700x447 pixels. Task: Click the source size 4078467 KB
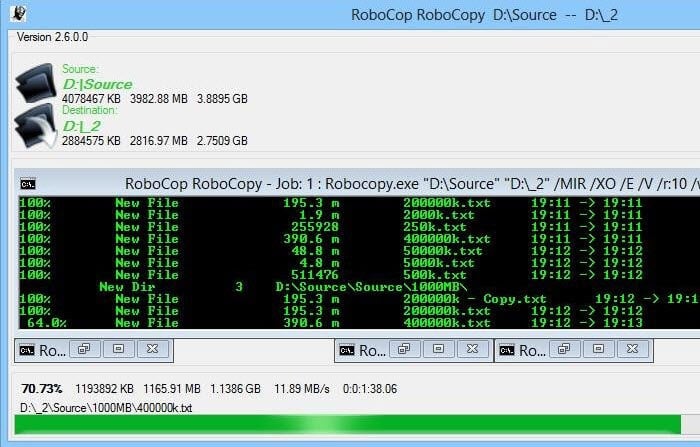91,99
